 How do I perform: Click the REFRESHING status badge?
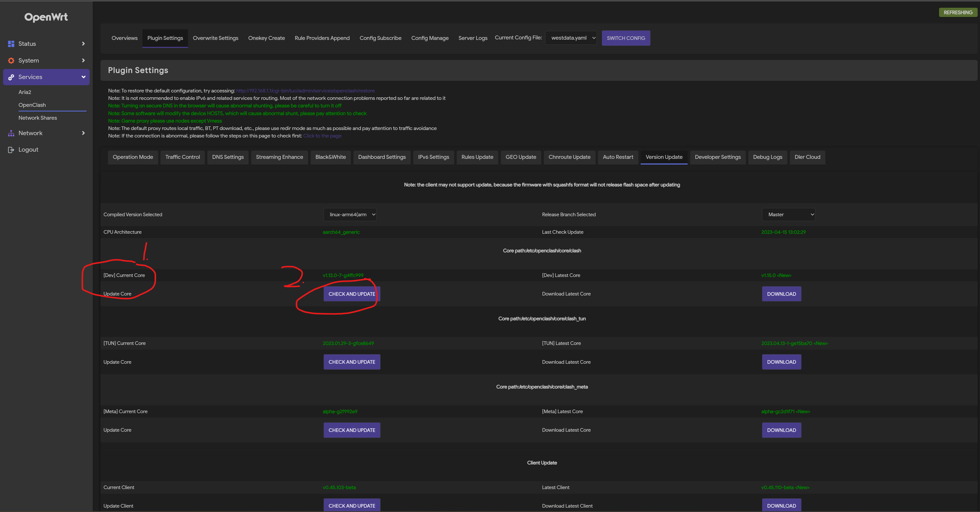(x=958, y=13)
